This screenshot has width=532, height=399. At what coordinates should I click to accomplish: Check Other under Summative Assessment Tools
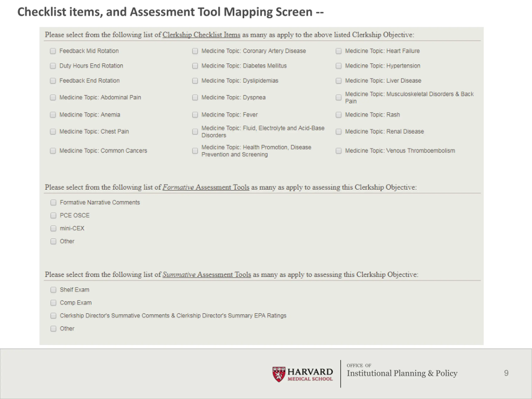53,329
